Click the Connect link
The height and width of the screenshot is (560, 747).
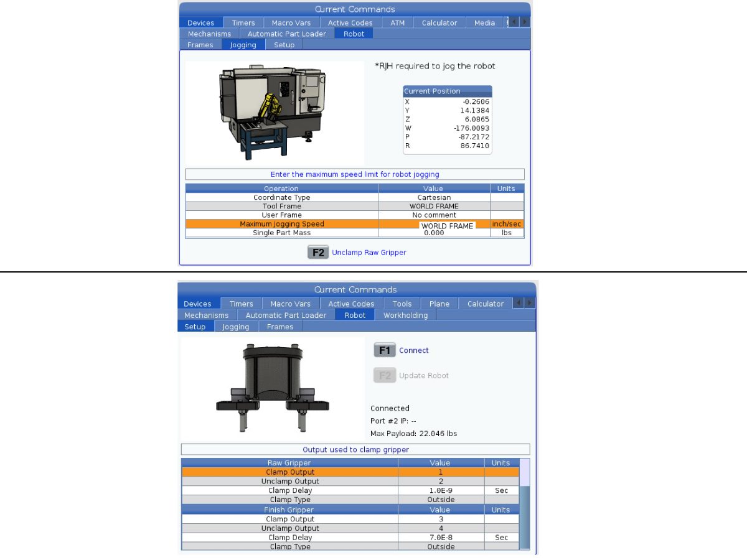point(413,351)
